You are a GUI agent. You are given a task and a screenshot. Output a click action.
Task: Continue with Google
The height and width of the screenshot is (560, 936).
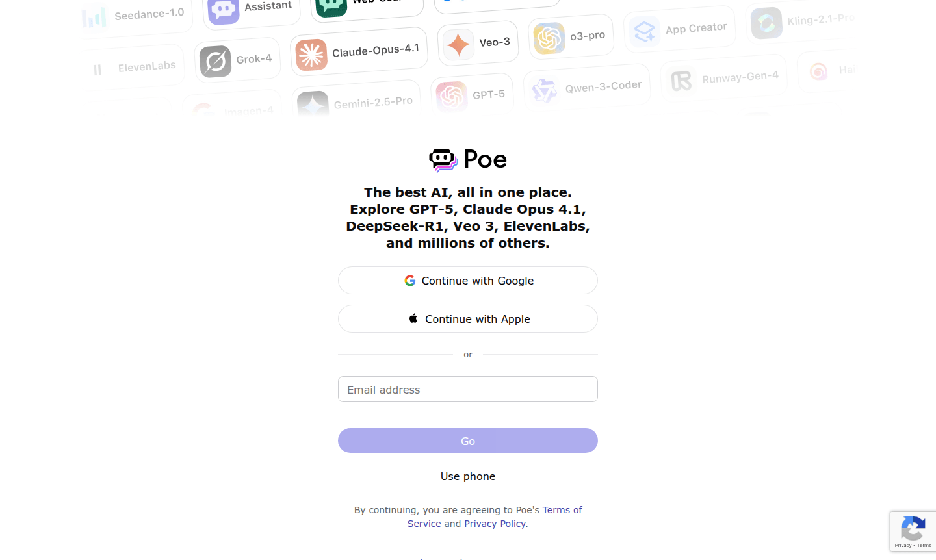pos(467,280)
